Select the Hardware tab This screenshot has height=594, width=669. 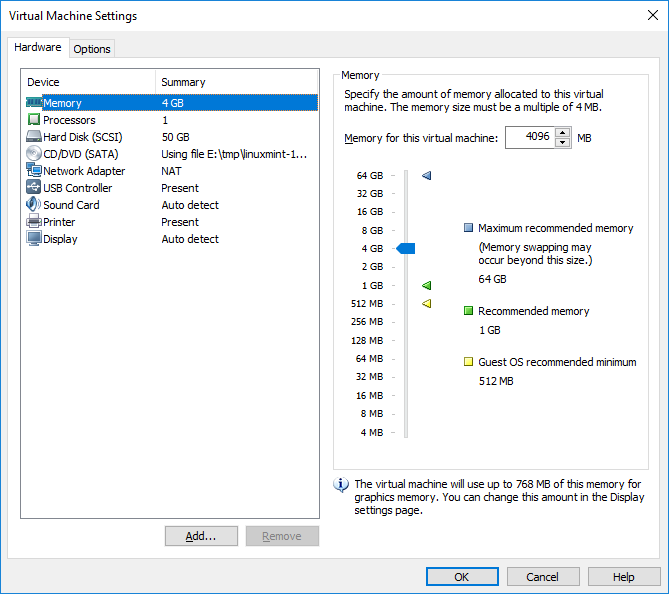pyautogui.click(x=38, y=47)
